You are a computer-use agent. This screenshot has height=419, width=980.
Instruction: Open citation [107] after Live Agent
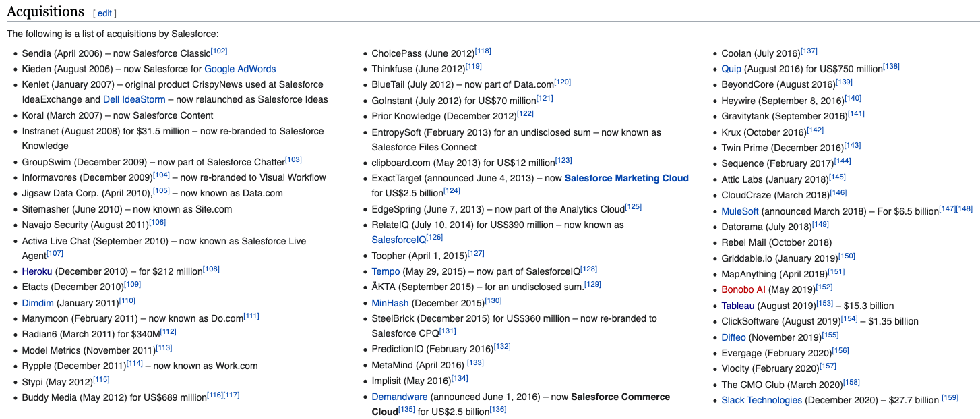(x=55, y=253)
